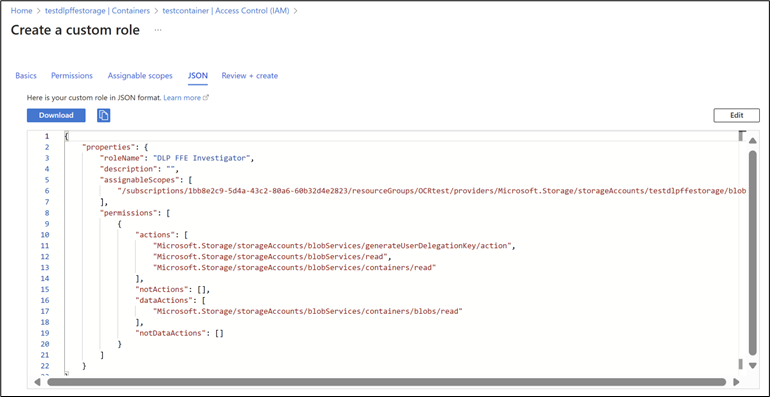This screenshot has height=397, width=770.
Task: Click the generateUserDelegationKey/action string
Action: 332,245
